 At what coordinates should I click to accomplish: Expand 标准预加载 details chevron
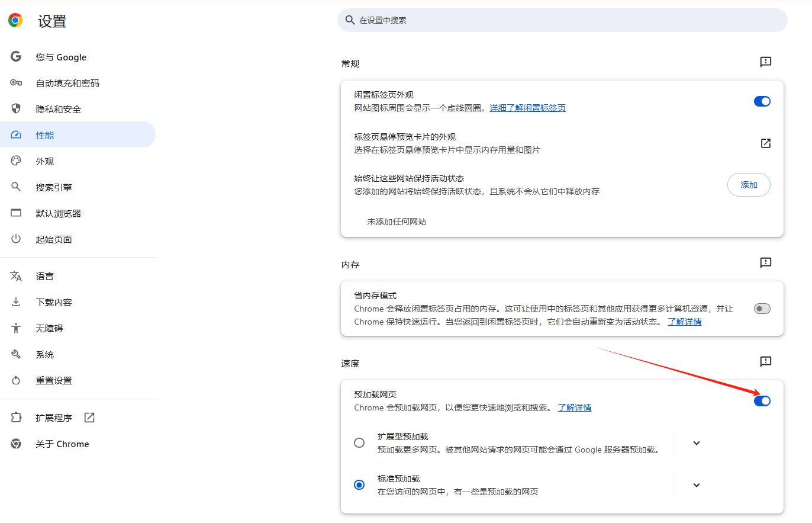697,485
